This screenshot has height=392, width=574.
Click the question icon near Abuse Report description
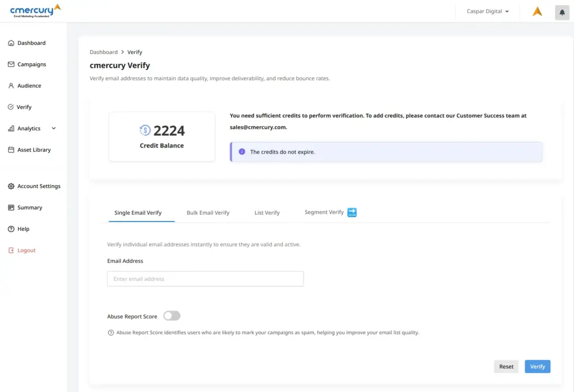click(110, 333)
